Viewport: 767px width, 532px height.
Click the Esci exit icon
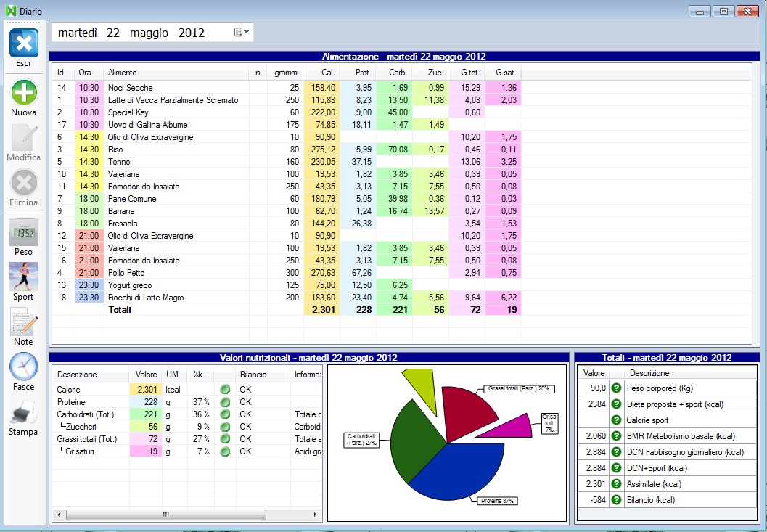[23, 44]
